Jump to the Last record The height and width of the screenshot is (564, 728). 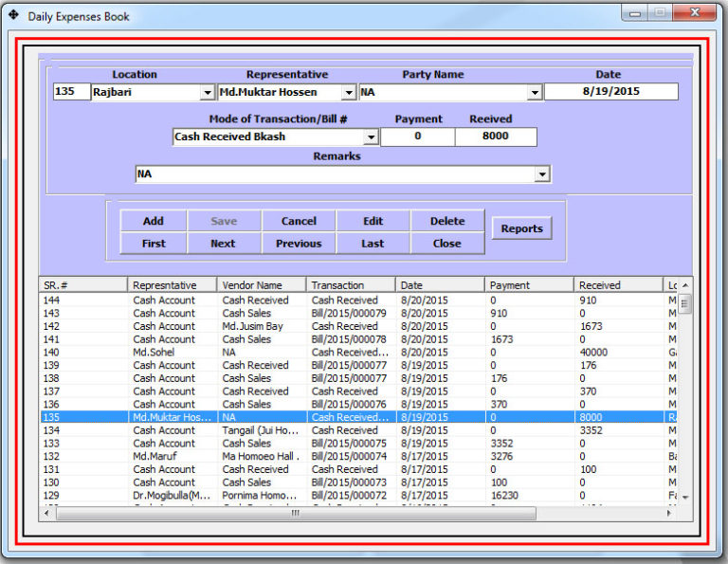373,244
